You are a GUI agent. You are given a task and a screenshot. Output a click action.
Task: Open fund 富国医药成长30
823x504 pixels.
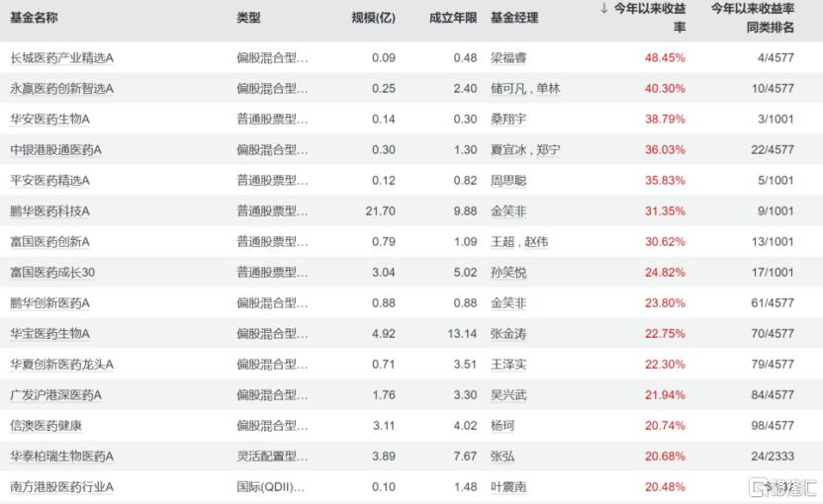pos(52,272)
